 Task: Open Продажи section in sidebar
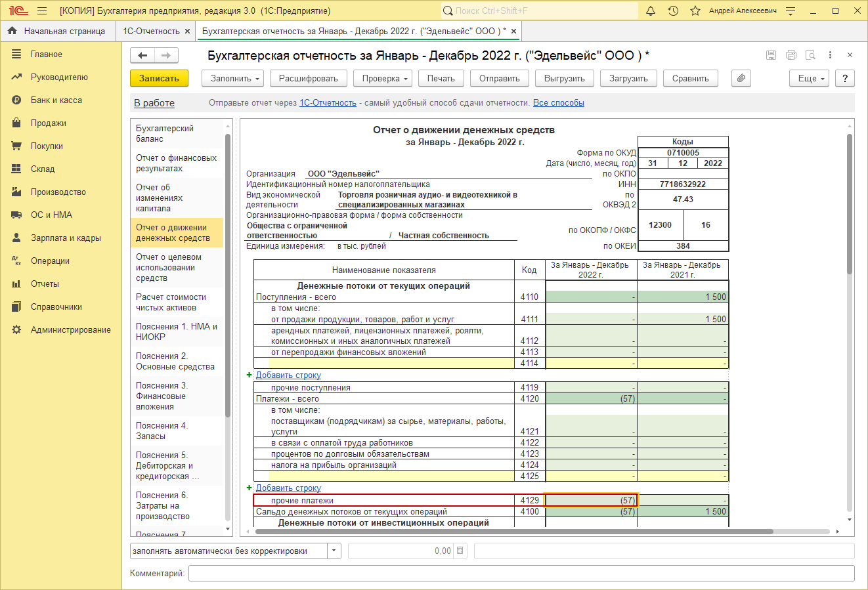[49, 123]
